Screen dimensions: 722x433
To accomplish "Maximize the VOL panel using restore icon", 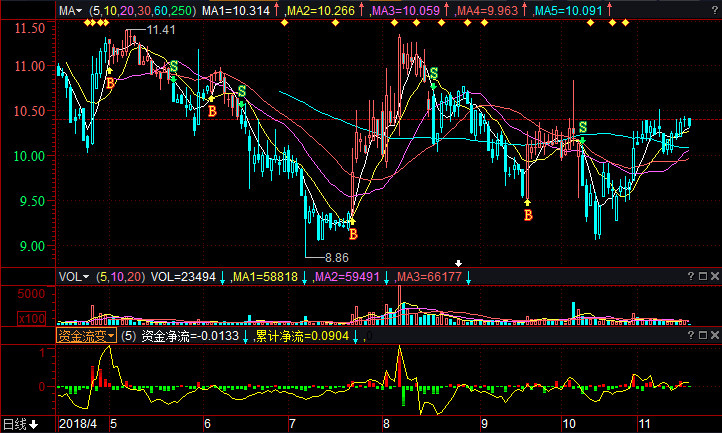I will pyautogui.click(x=701, y=276).
